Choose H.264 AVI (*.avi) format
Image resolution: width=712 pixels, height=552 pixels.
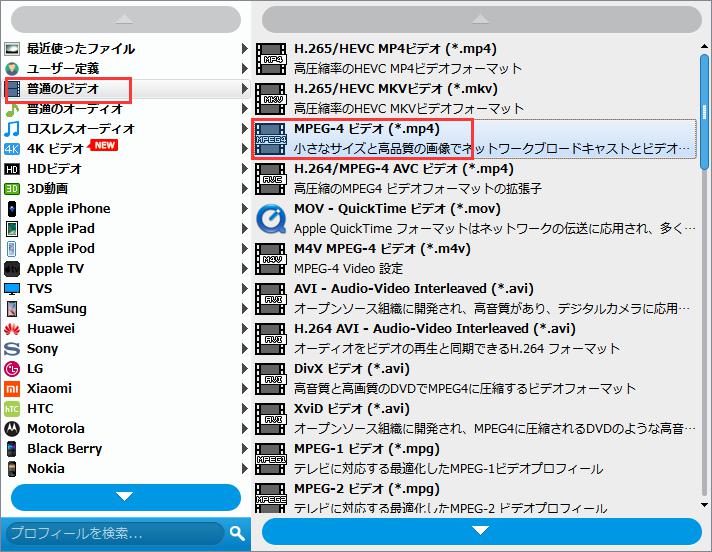tap(475, 339)
